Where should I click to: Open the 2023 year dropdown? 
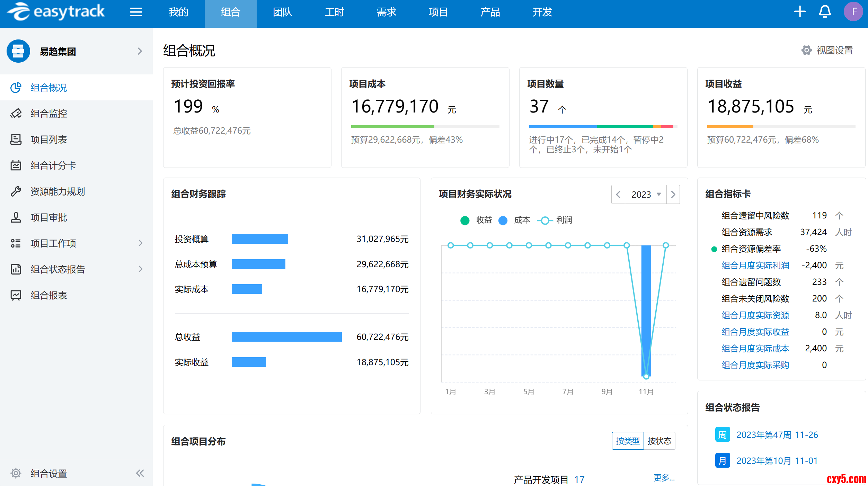coord(646,194)
